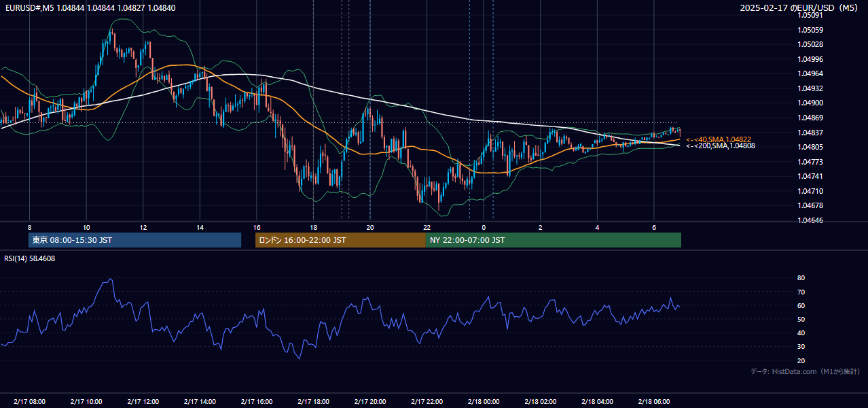
Task: Click RSI scale value 80
Action: coord(801,278)
